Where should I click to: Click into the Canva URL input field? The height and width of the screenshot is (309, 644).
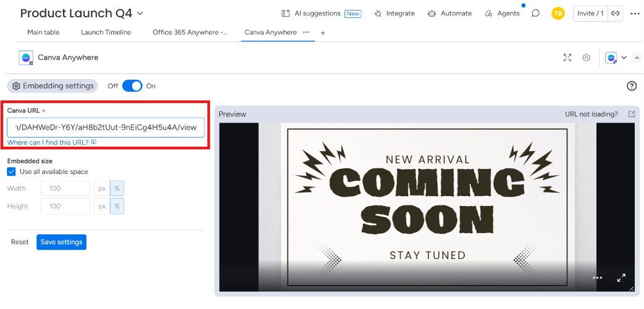click(x=106, y=127)
